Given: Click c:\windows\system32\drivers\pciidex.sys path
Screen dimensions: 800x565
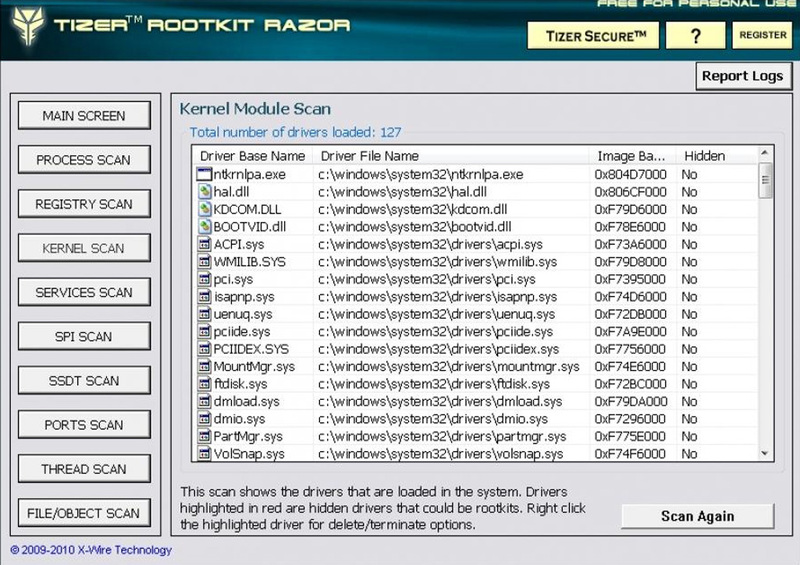Looking at the screenshot, I should point(438,349).
